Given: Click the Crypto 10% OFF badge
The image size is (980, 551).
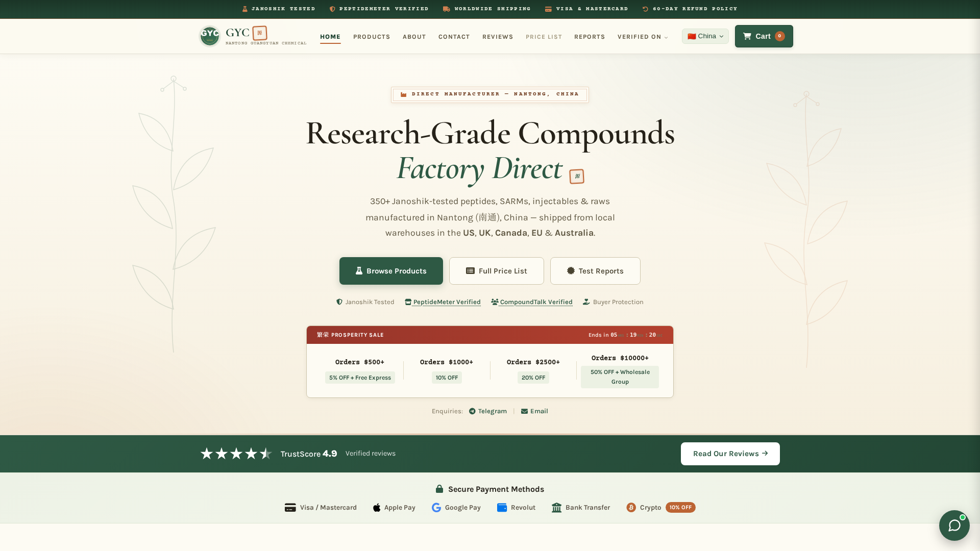Looking at the screenshot, I should [680, 508].
